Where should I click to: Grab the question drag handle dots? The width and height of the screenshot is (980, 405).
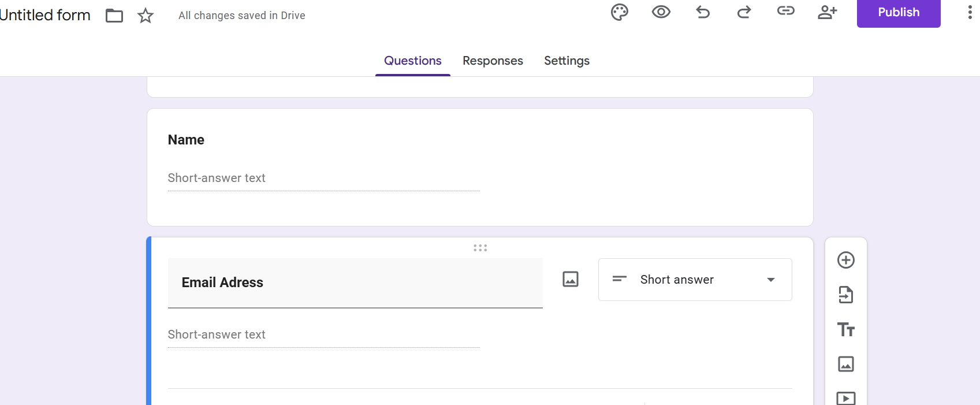[480, 248]
